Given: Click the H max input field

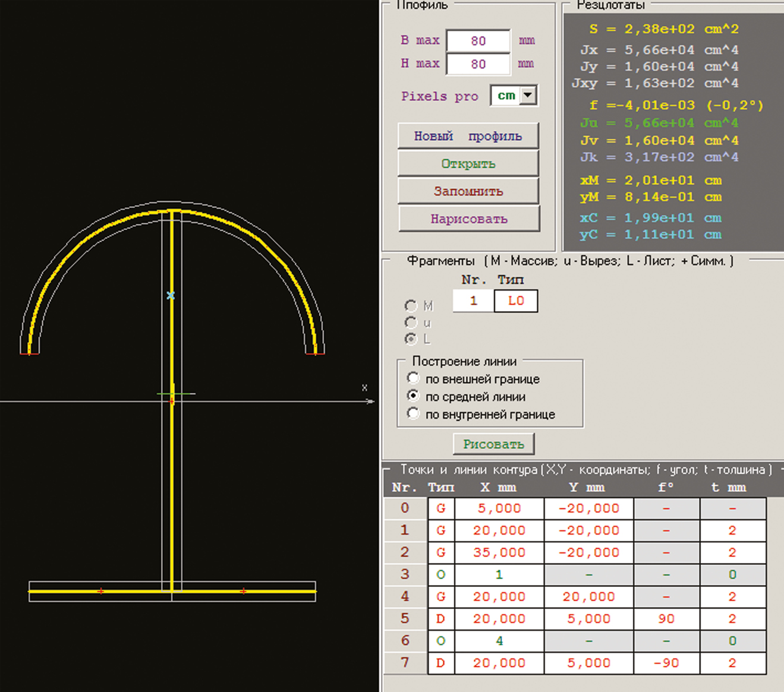Looking at the screenshot, I should 478,64.
